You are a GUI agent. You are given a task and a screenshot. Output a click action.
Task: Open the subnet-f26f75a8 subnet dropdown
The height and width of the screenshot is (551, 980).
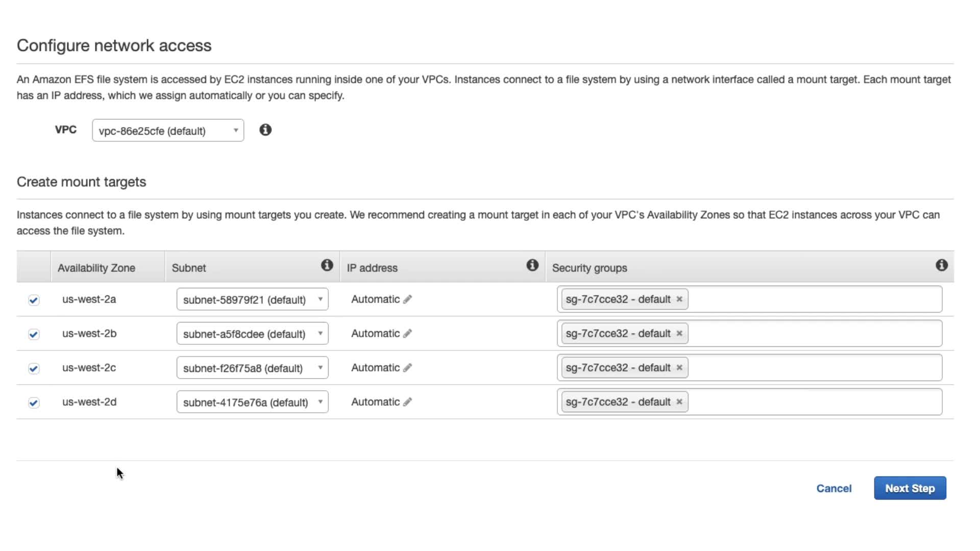(252, 368)
